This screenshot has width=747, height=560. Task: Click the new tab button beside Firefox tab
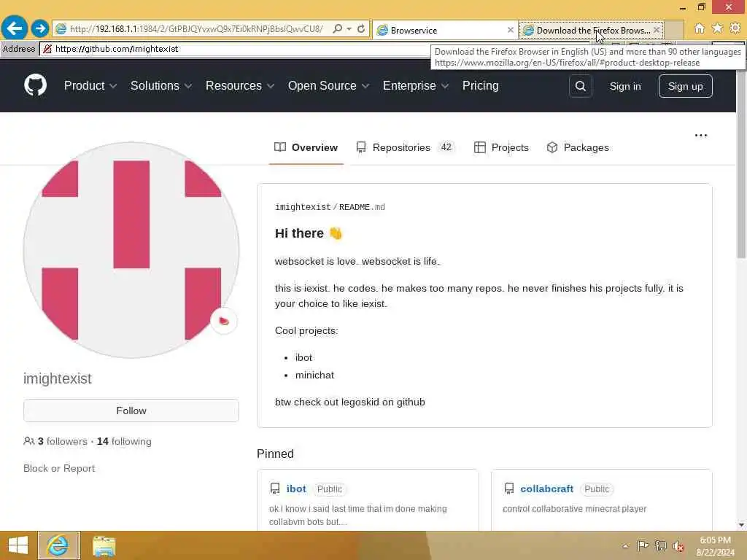(673, 30)
